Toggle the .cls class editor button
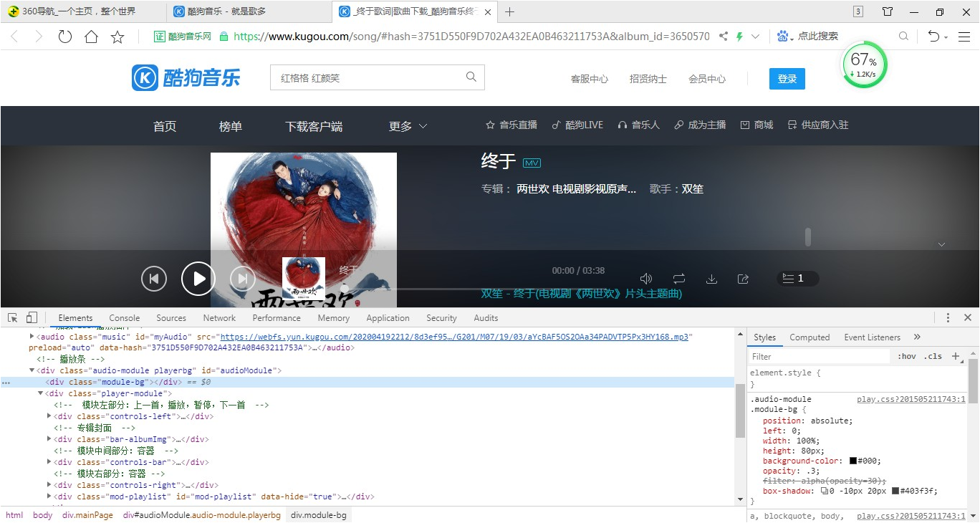Viewport: 980px width, 523px height. tap(933, 356)
